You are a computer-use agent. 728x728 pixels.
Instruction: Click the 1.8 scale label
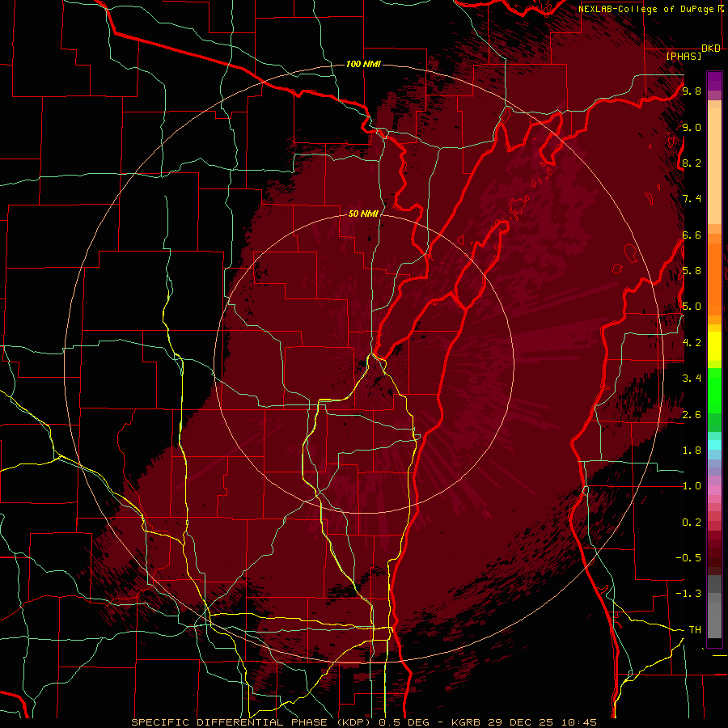[x=692, y=450]
